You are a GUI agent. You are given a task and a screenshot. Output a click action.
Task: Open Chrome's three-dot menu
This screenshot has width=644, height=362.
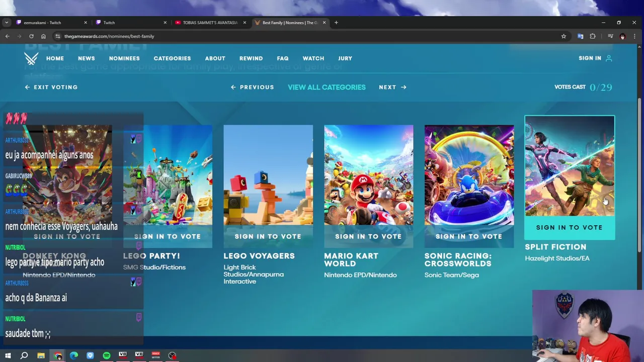tap(634, 36)
